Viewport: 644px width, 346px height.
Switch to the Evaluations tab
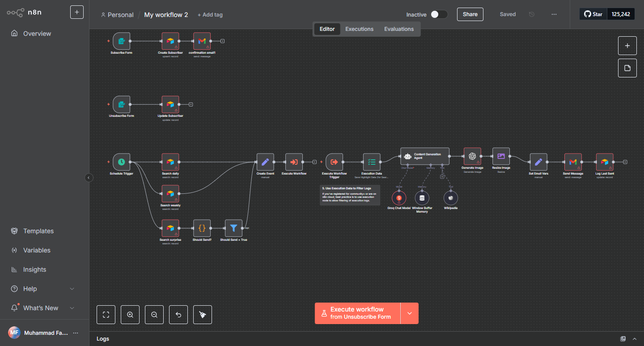tap(398, 29)
